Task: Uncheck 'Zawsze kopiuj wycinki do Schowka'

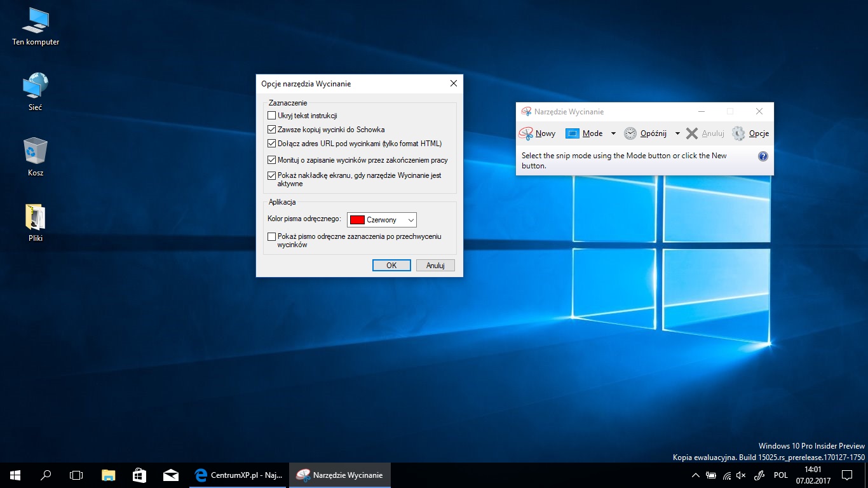Action: (272, 130)
